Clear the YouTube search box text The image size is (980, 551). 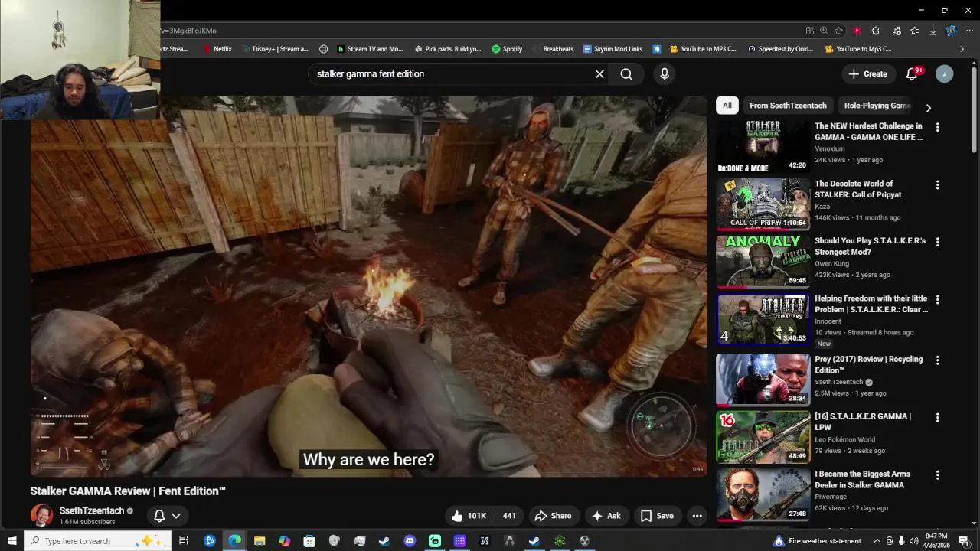click(599, 74)
